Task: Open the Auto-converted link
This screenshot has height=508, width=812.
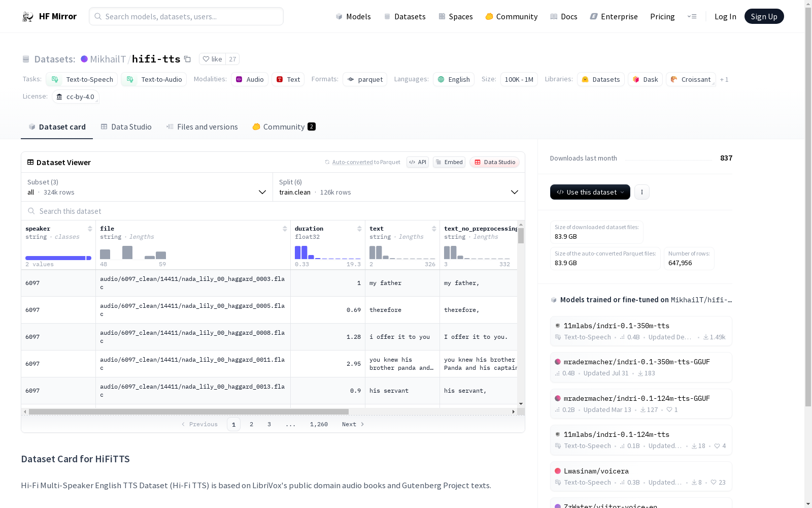Action: [353, 162]
